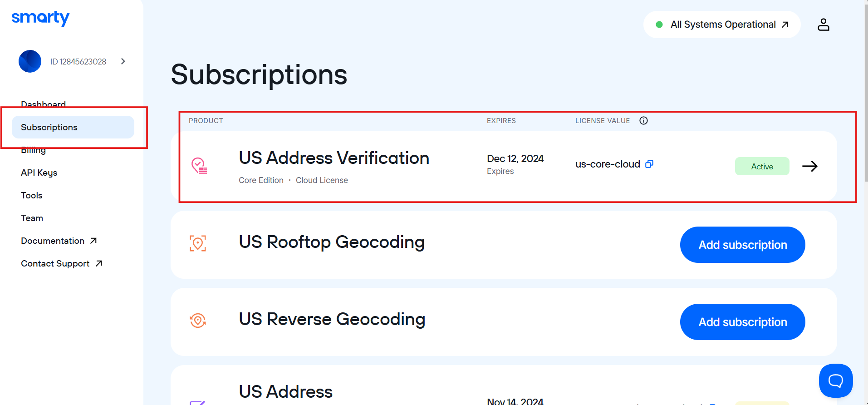Click the us-core-cloud license text
The width and height of the screenshot is (868, 405).
608,164
